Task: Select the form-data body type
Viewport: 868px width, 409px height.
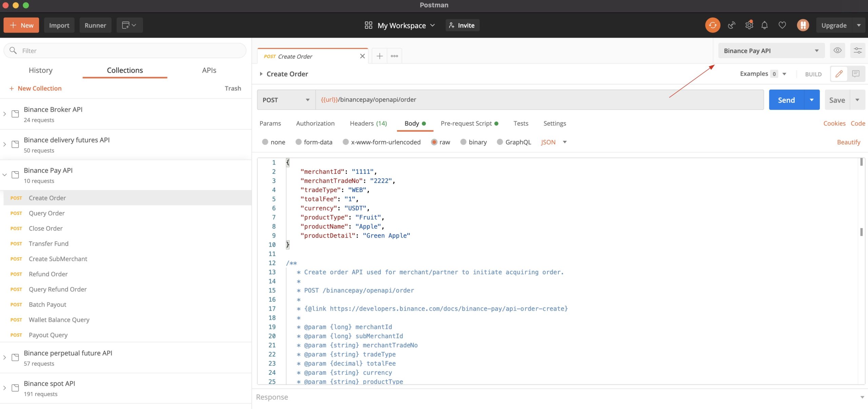Action: click(298, 142)
